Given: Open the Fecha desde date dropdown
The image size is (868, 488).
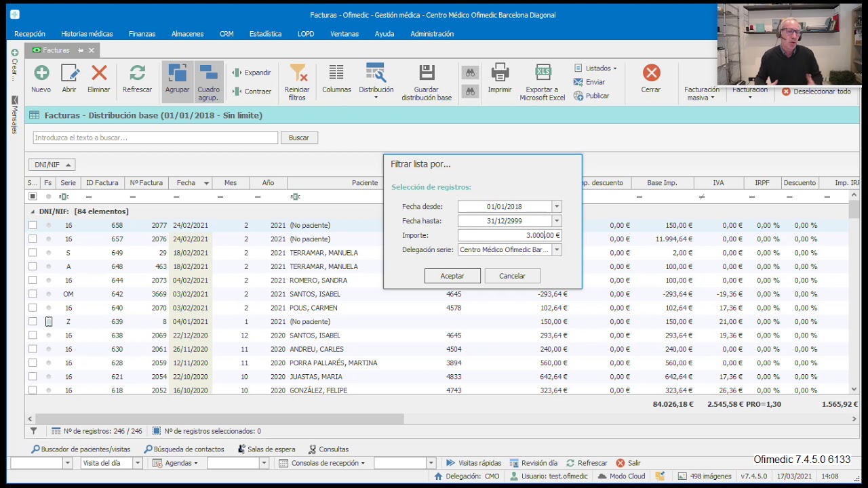Looking at the screenshot, I should coord(557,207).
